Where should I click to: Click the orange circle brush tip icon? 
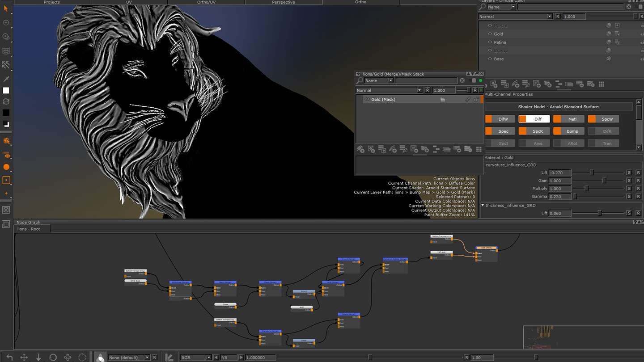pyautogui.click(x=6, y=167)
